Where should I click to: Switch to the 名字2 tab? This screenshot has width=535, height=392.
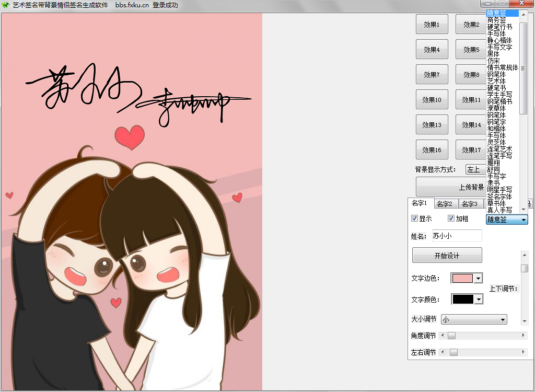(x=446, y=204)
